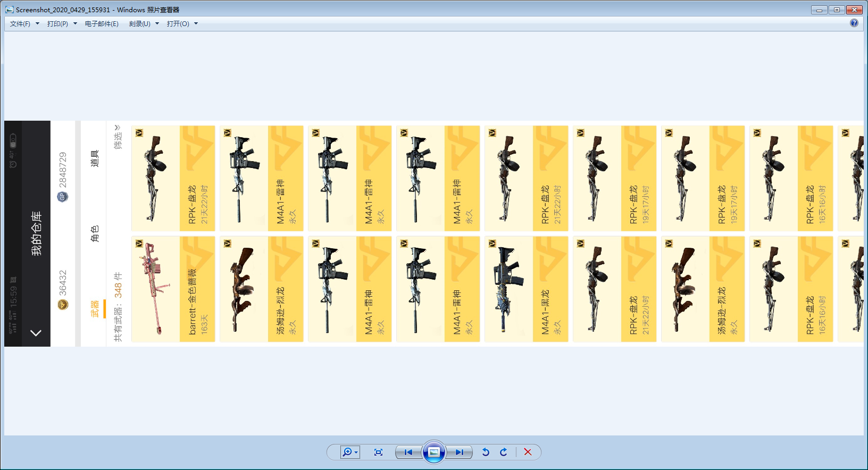Screen dimensions: 868x470
Task: Click the gold coin icon beside 36432
Action: [63, 304]
